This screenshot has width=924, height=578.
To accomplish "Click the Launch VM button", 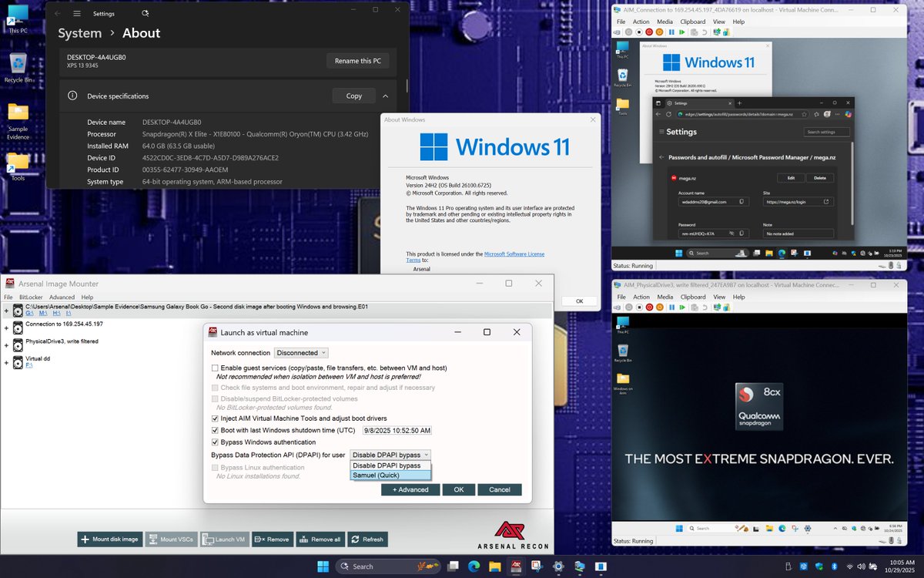I will coord(224,539).
